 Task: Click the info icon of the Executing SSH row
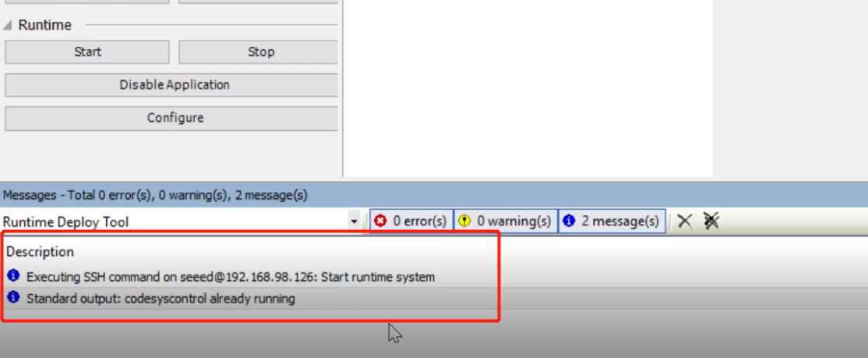(14, 275)
